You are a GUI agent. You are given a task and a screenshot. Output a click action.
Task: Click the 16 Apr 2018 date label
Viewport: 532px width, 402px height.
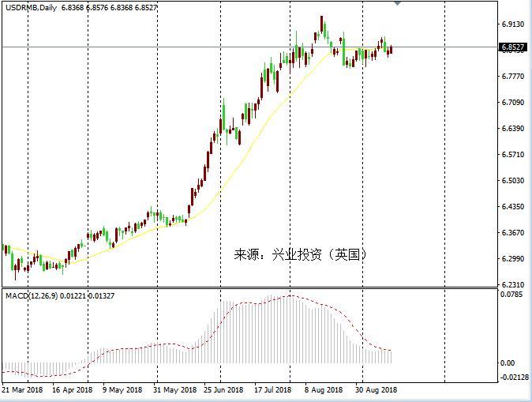pyautogui.click(x=73, y=390)
